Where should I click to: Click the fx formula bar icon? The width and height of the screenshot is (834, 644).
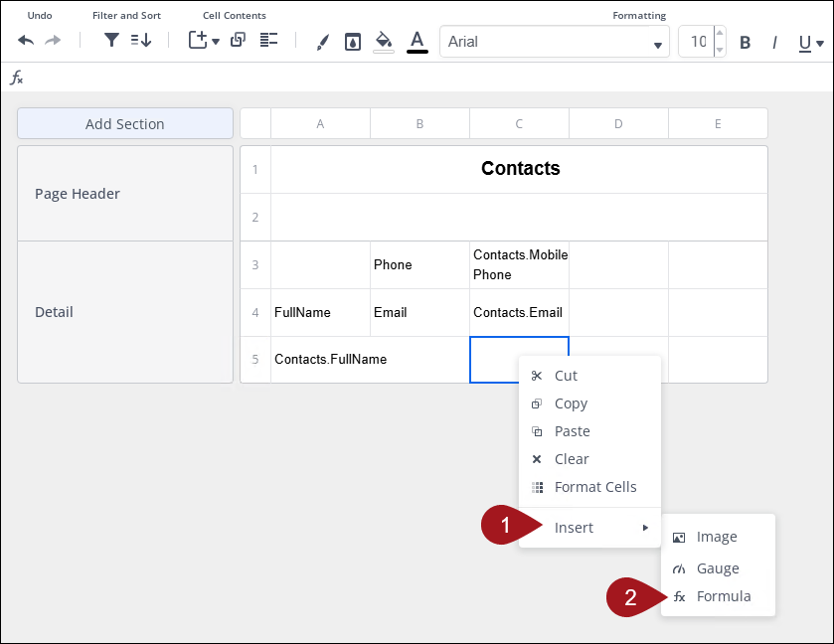[17, 78]
